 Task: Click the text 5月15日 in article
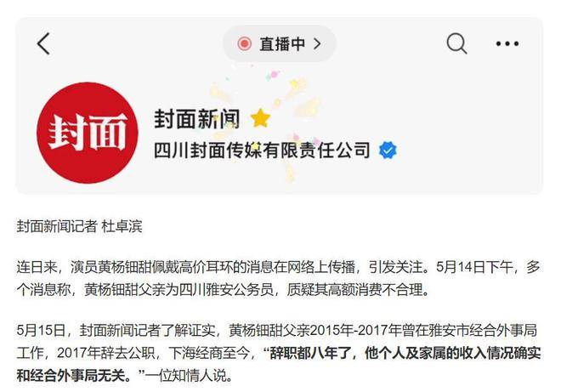tap(41, 330)
